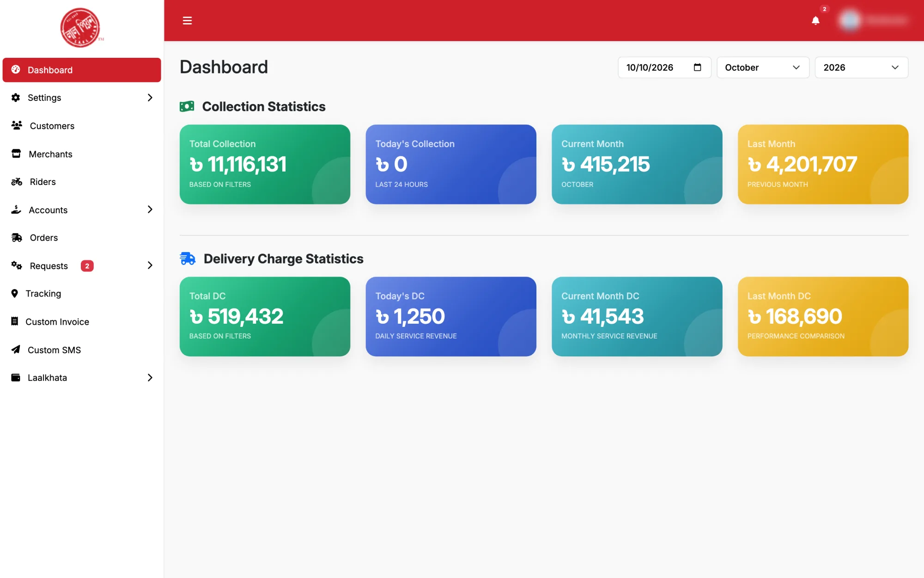This screenshot has height=578, width=924.
Task: Click the Custom Invoice receipt icon
Action: (x=15, y=321)
